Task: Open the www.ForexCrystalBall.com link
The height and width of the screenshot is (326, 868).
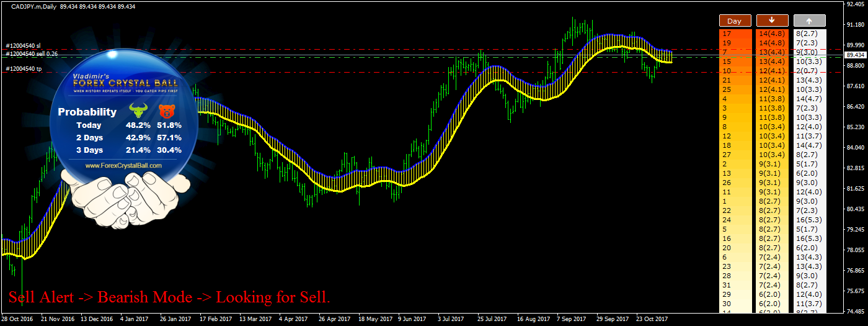Action: click(123, 166)
